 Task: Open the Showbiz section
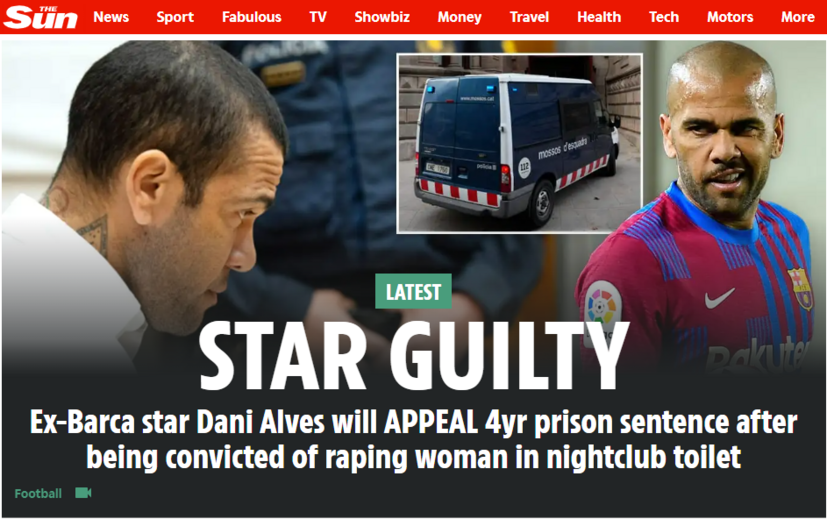[x=382, y=17]
